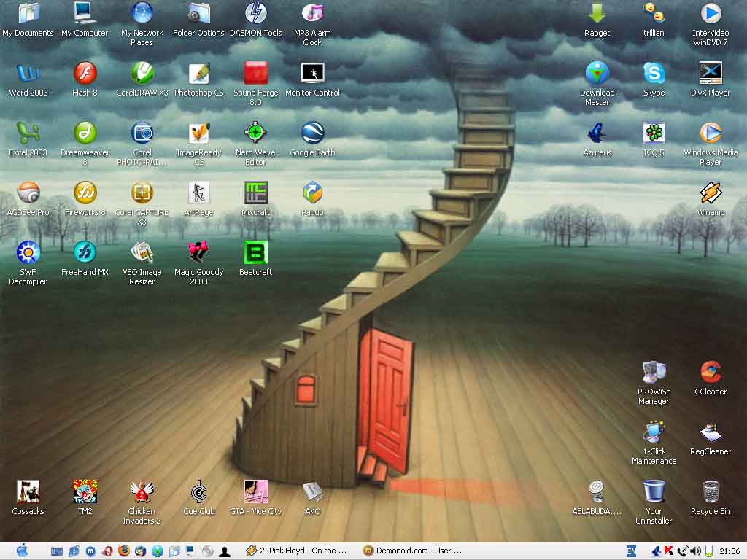Launch the Your Uninstaller icon
The height and width of the screenshot is (560, 747).
click(654, 491)
